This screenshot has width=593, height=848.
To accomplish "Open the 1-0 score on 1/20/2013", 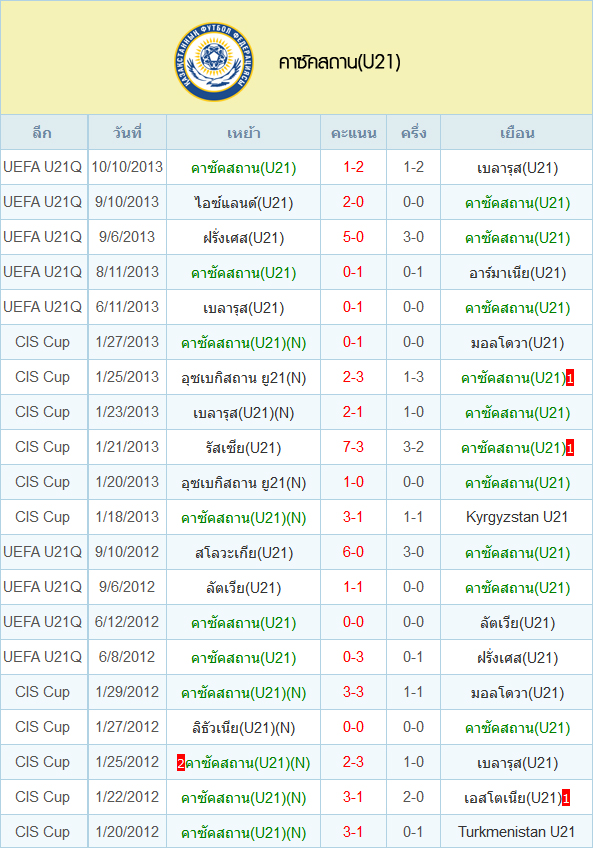I will (353, 482).
